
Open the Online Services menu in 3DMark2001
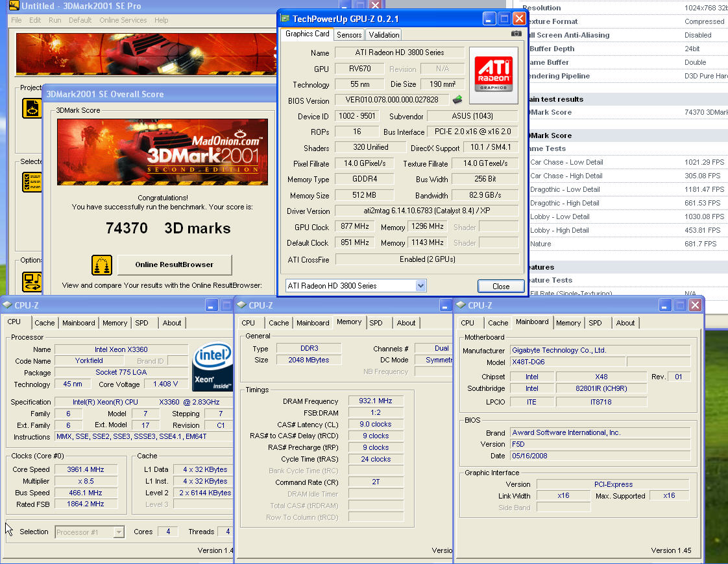coord(123,20)
